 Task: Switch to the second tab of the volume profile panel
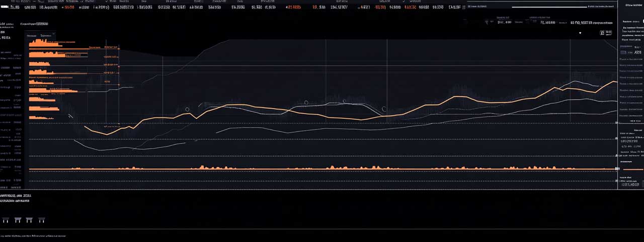click(x=46, y=36)
